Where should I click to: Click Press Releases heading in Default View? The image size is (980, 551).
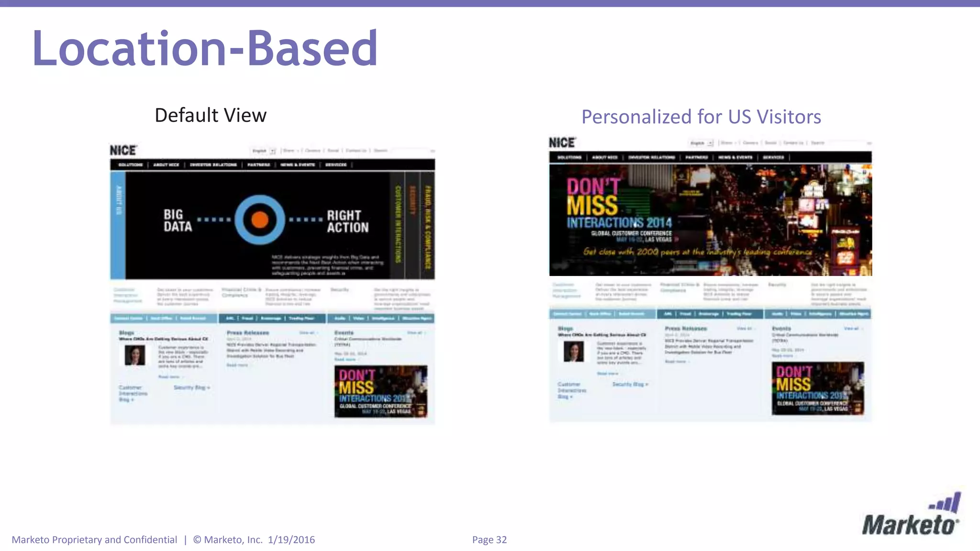248,332
